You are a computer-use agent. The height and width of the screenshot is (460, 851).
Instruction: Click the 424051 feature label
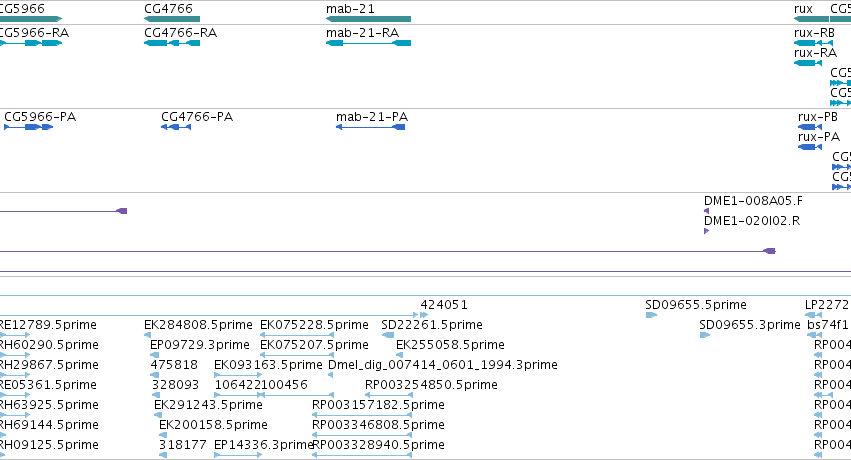[444, 305]
